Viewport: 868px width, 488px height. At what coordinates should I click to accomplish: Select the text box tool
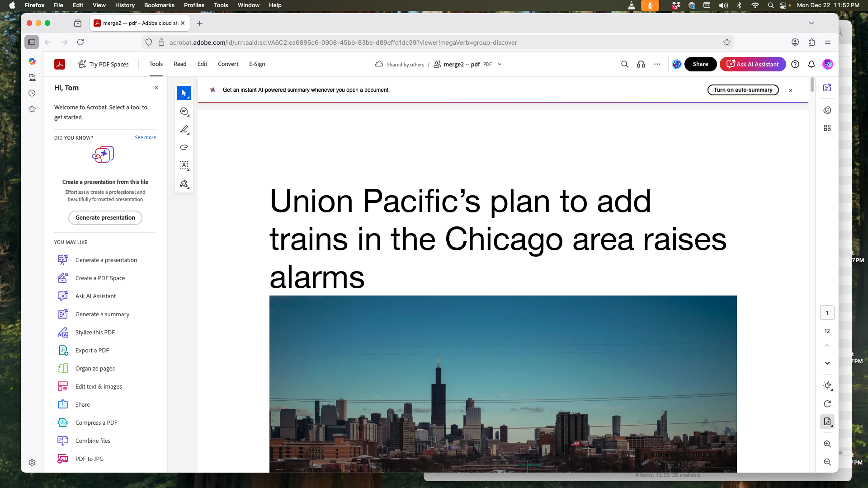tap(184, 165)
